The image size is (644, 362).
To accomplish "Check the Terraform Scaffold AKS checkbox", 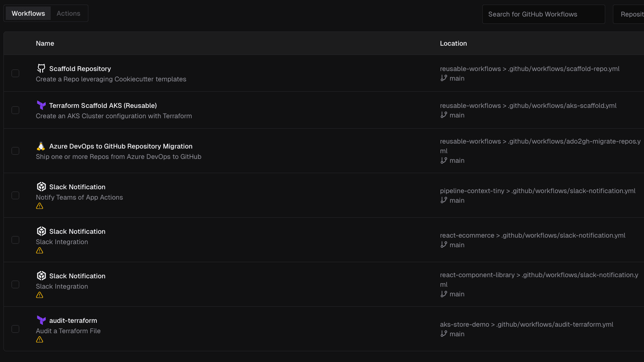I will (x=15, y=110).
